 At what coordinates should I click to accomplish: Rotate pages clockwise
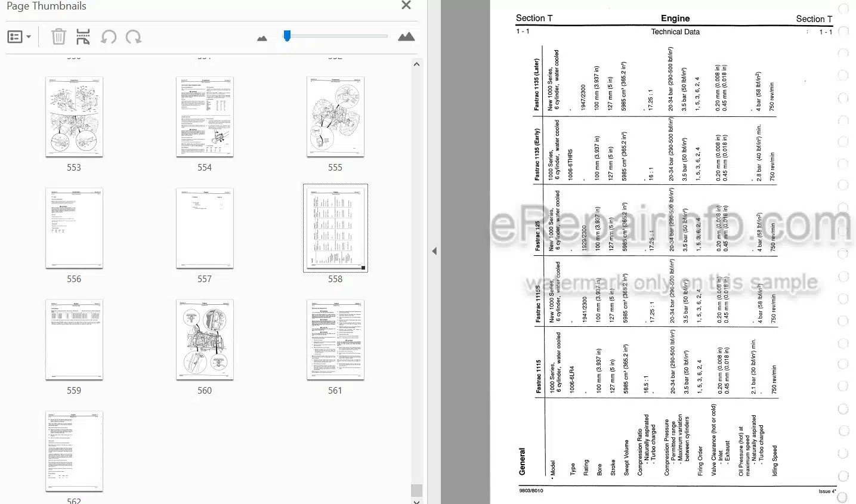click(134, 37)
